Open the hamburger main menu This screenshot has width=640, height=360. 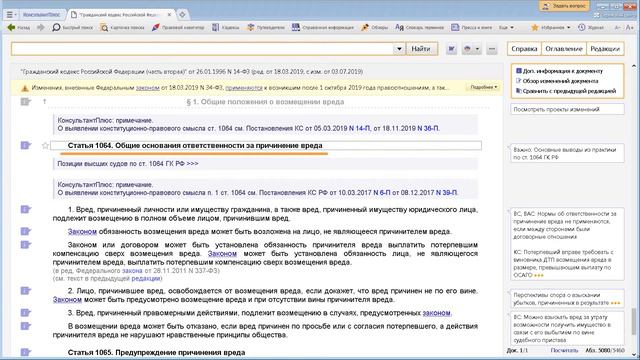point(11,15)
